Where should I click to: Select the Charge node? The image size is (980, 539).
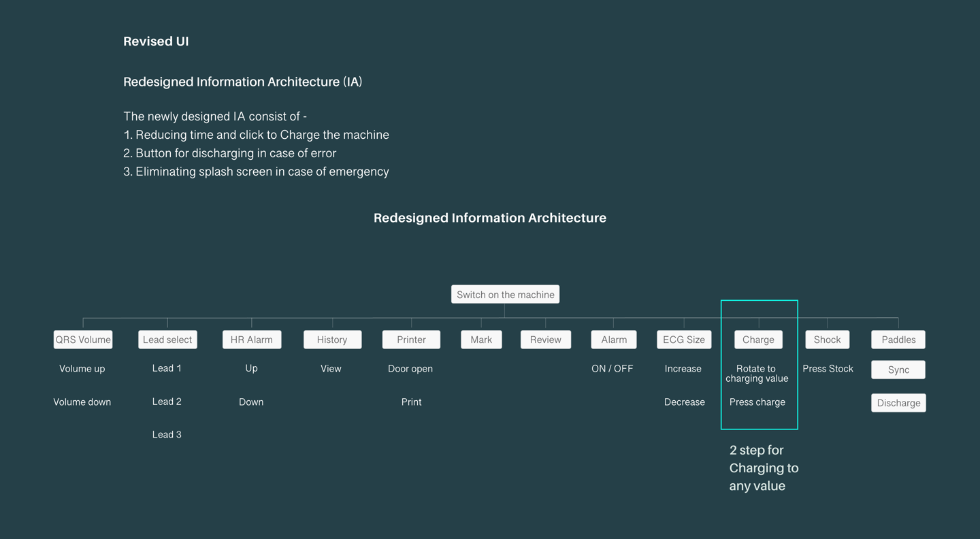coord(758,340)
